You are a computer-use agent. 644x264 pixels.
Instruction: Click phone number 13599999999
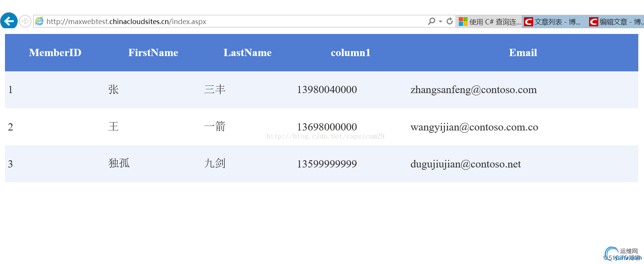coord(327,164)
